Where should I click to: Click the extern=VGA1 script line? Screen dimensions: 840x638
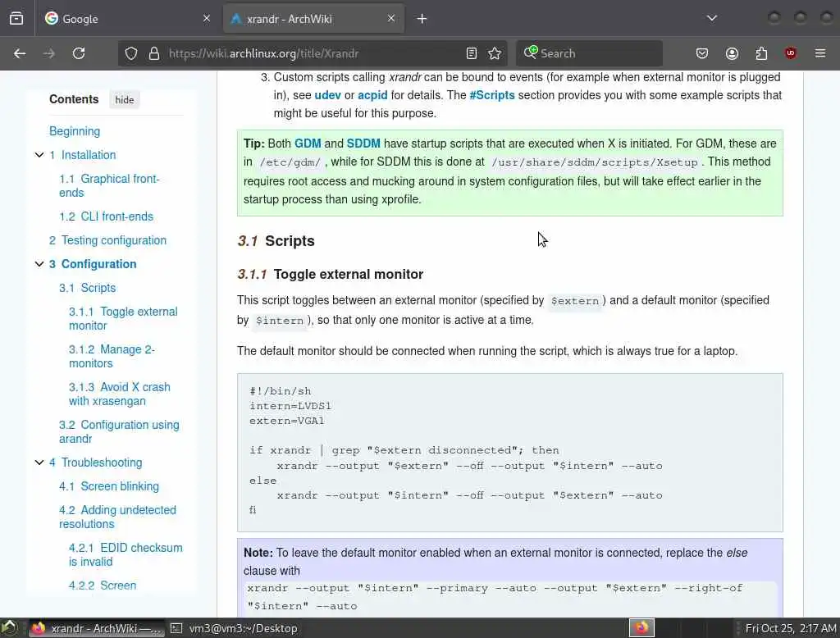click(286, 421)
